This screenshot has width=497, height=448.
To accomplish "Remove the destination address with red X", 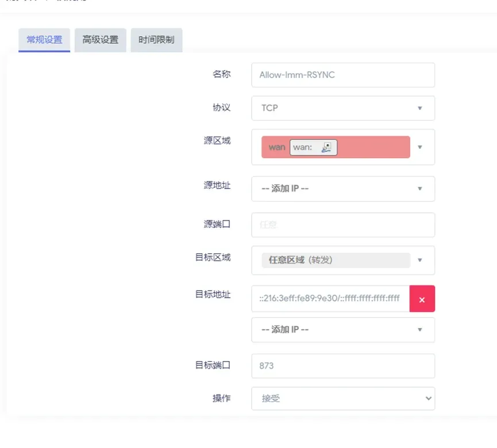I will (x=422, y=299).
